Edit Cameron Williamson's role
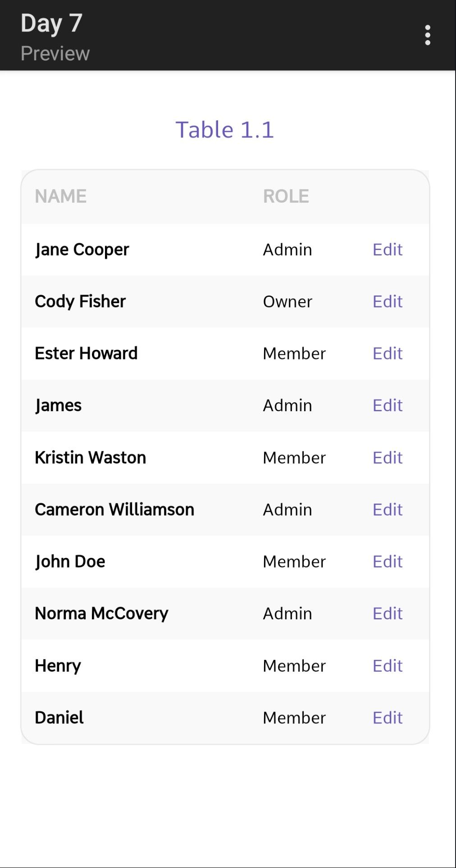 [x=388, y=509]
